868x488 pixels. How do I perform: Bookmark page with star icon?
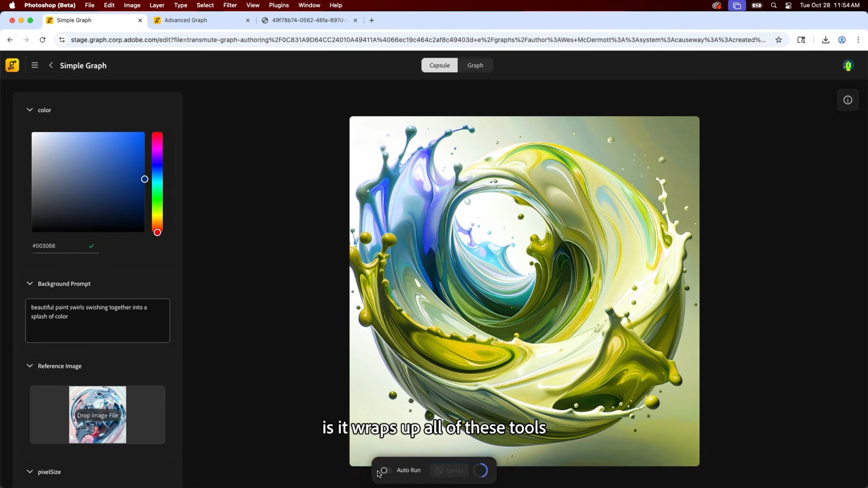tap(779, 40)
